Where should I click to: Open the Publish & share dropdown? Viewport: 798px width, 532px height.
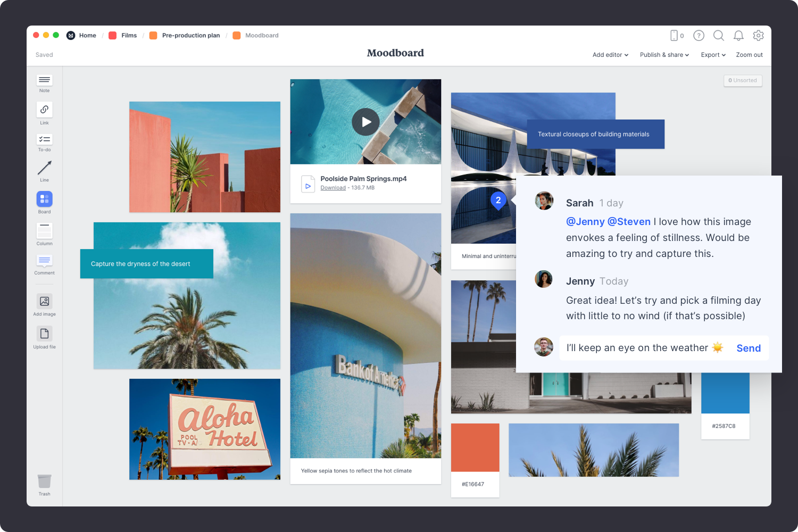tap(664, 55)
